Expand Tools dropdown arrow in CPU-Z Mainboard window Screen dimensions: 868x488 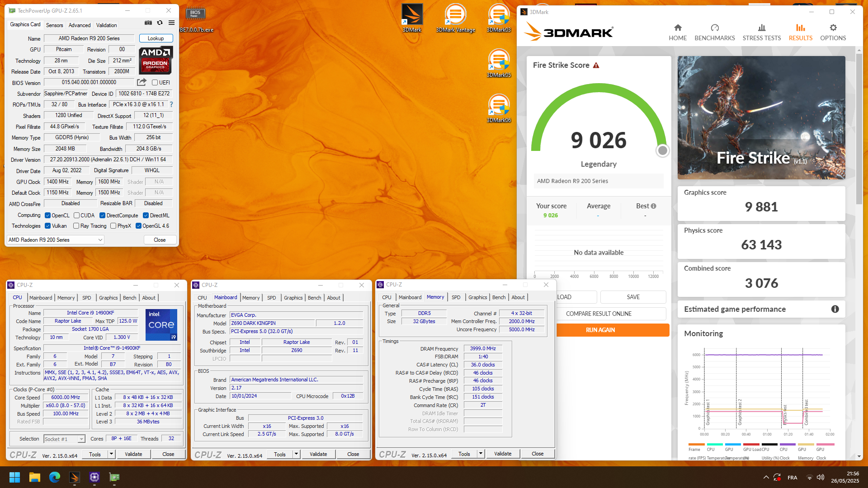(x=296, y=454)
